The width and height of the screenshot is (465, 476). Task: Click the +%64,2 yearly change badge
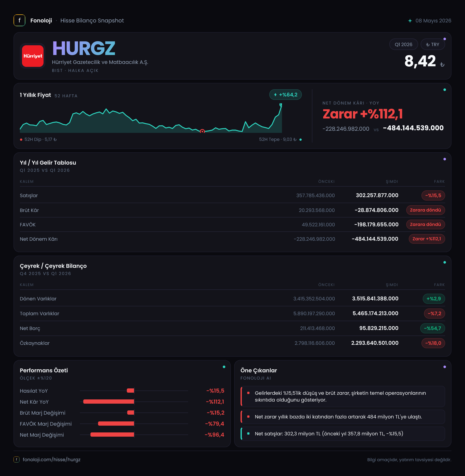point(285,95)
